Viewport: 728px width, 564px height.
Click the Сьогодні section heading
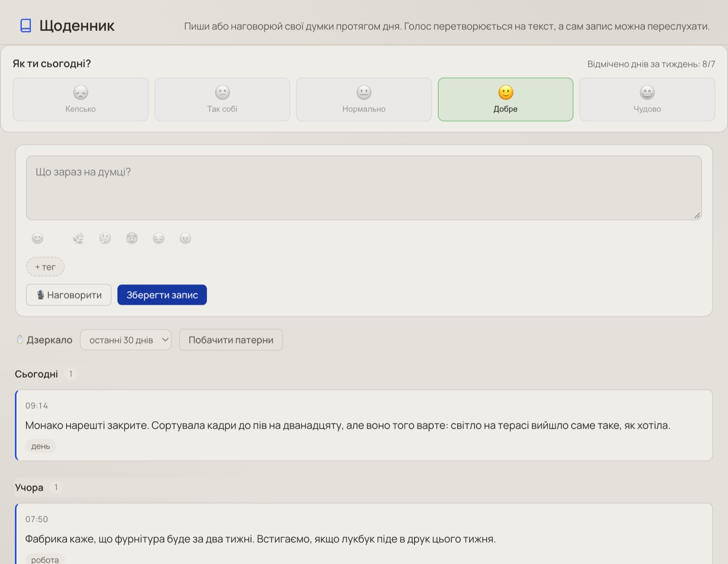36,374
